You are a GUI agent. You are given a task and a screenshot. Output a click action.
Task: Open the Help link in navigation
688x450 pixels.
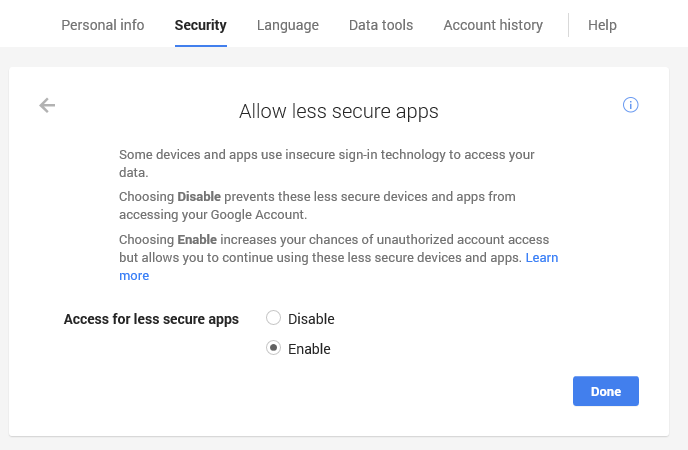602,25
